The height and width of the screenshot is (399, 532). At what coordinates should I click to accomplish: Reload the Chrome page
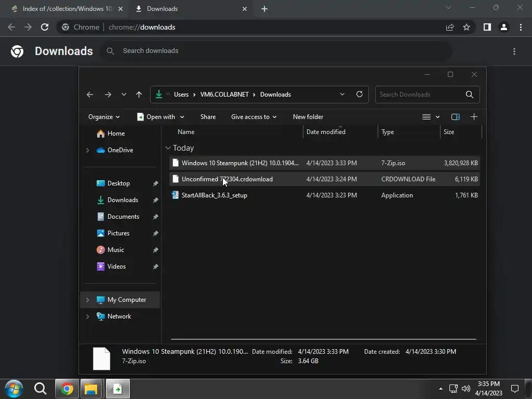[45, 27]
